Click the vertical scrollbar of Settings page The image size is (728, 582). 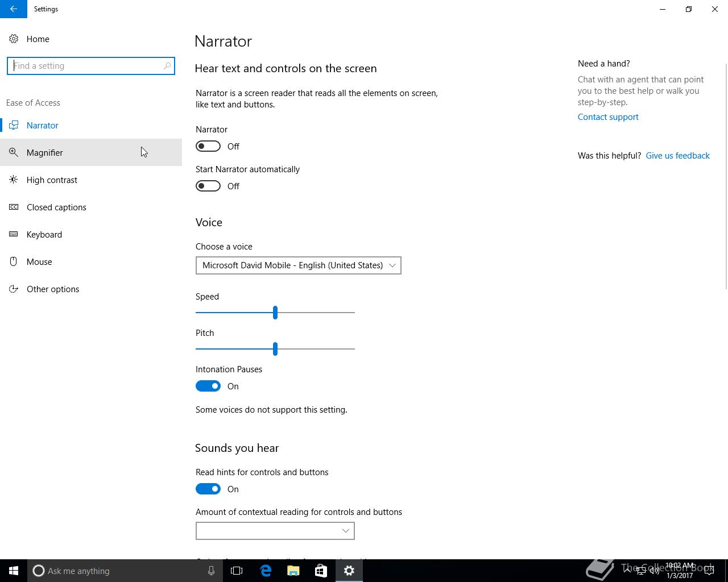(x=726, y=176)
